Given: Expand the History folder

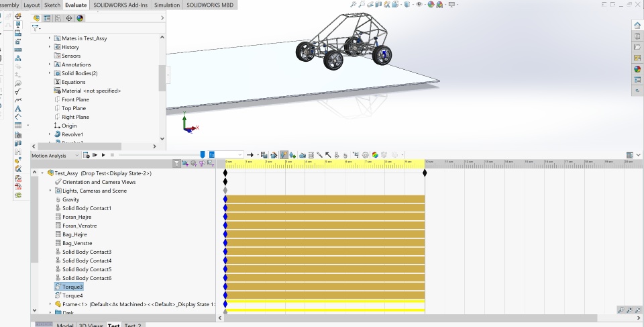Looking at the screenshot, I should (50, 47).
